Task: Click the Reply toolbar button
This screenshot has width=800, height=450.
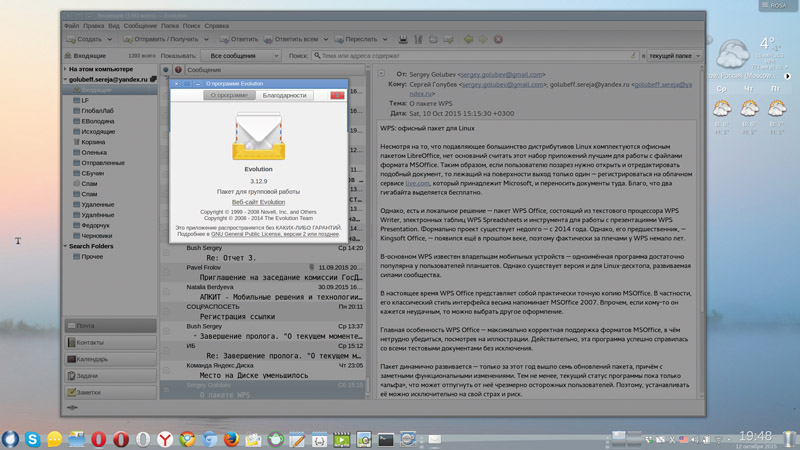Action: point(239,39)
